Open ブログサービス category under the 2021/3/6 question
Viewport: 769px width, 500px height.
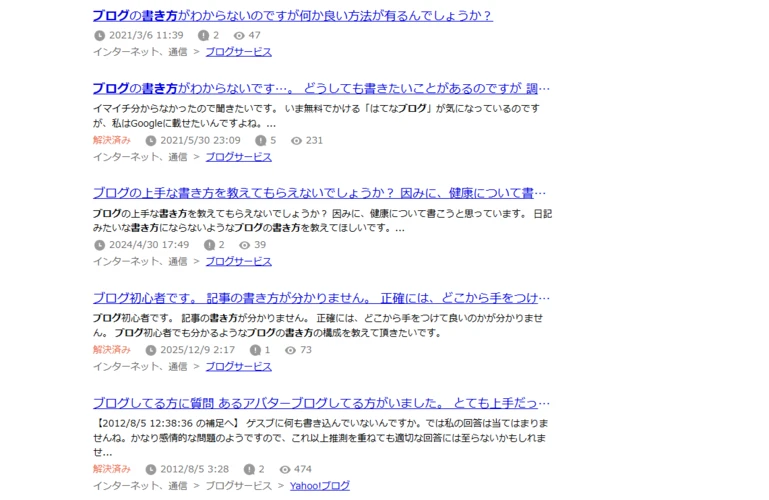pos(238,52)
